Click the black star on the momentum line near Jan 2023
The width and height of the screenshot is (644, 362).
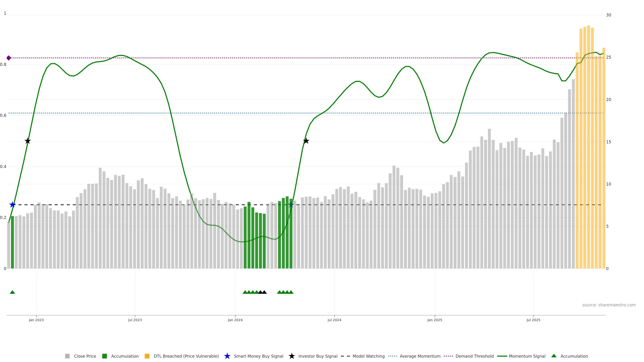[x=28, y=141]
